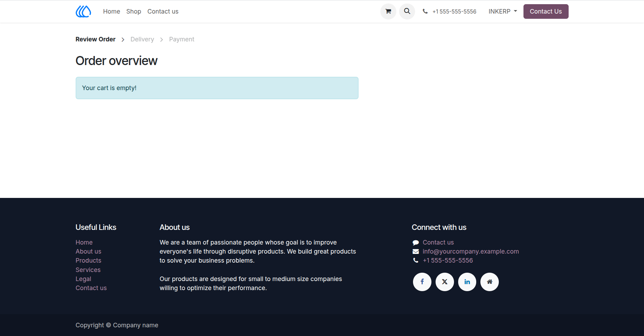The height and width of the screenshot is (336, 644).
Task: Click the speech bubble icon in footer
Action: click(x=416, y=242)
